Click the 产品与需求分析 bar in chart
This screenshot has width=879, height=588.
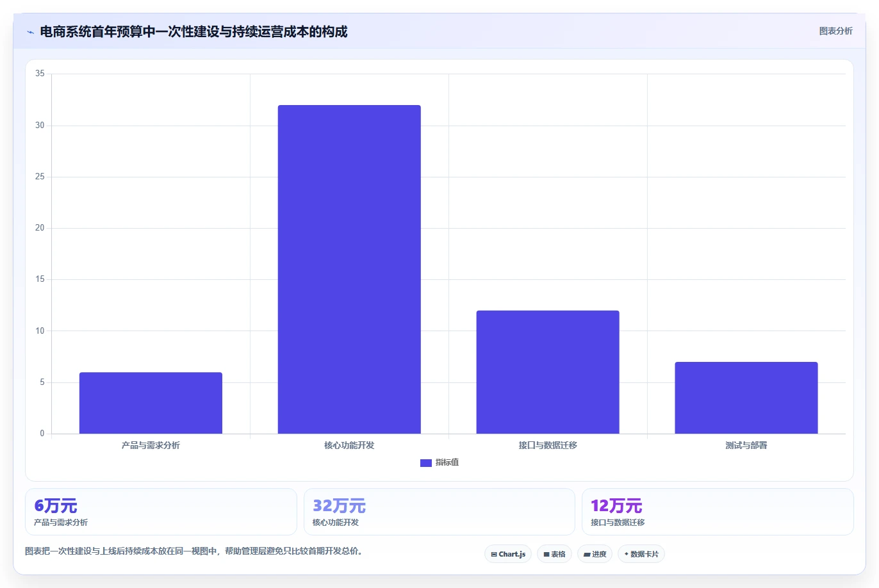[x=151, y=403]
